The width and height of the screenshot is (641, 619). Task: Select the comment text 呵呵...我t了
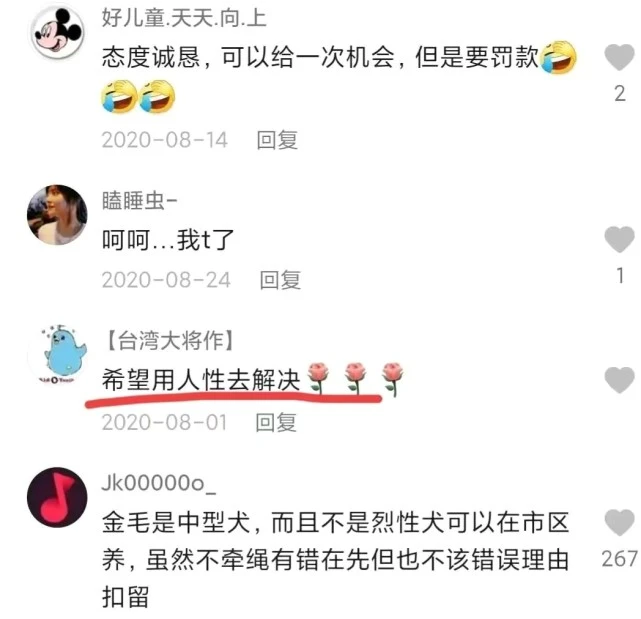tap(168, 240)
